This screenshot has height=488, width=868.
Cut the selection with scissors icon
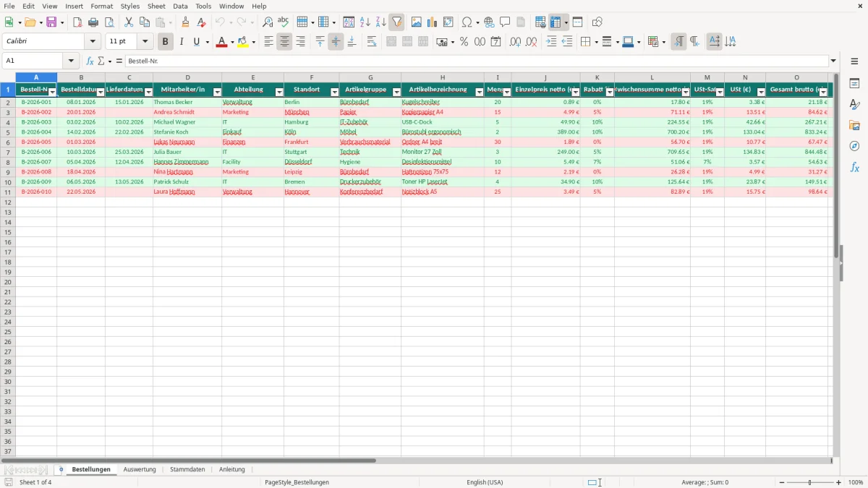(x=129, y=22)
